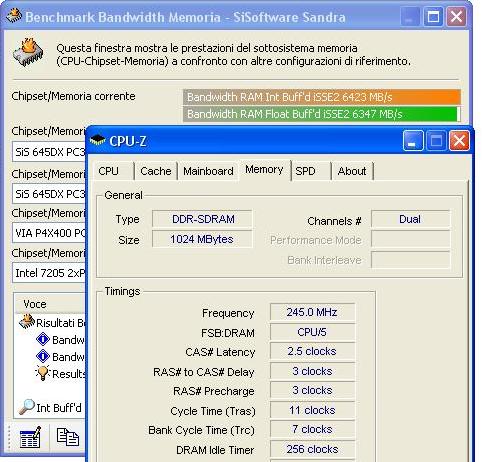Click the CPU-Z chip title icon

97,140
